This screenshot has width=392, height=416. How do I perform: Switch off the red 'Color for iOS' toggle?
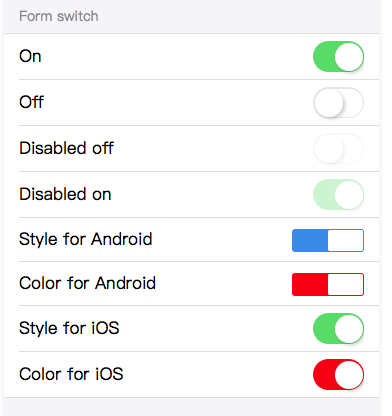pyautogui.click(x=338, y=375)
